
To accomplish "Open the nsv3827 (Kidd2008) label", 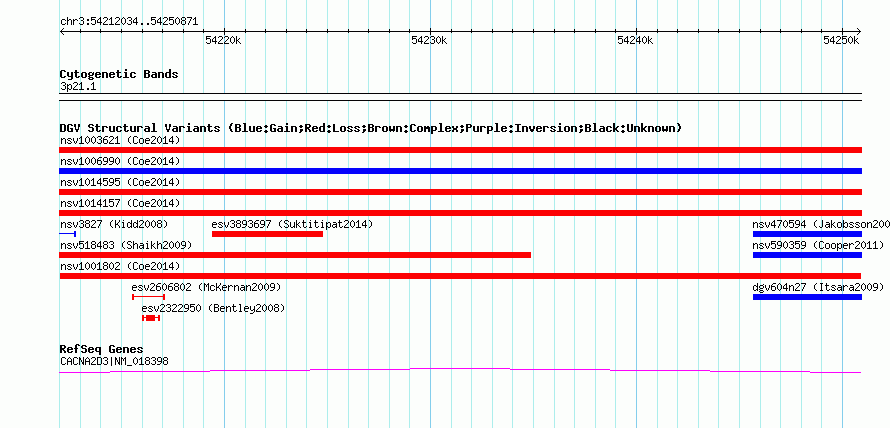I will (114, 224).
